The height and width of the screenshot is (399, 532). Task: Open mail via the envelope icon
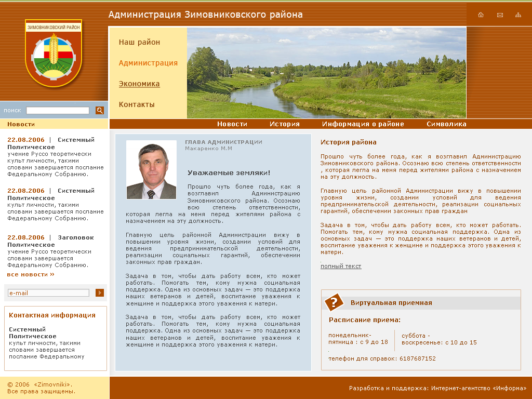[500, 15]
